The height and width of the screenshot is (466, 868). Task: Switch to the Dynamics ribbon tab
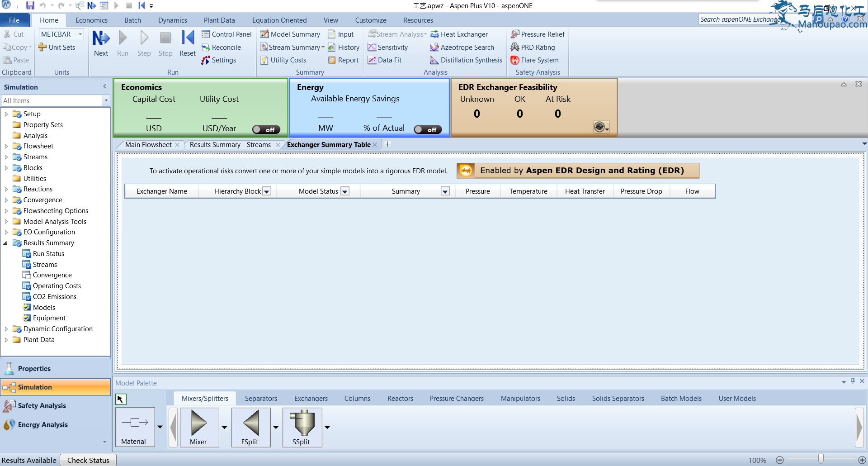coord(173,20)
